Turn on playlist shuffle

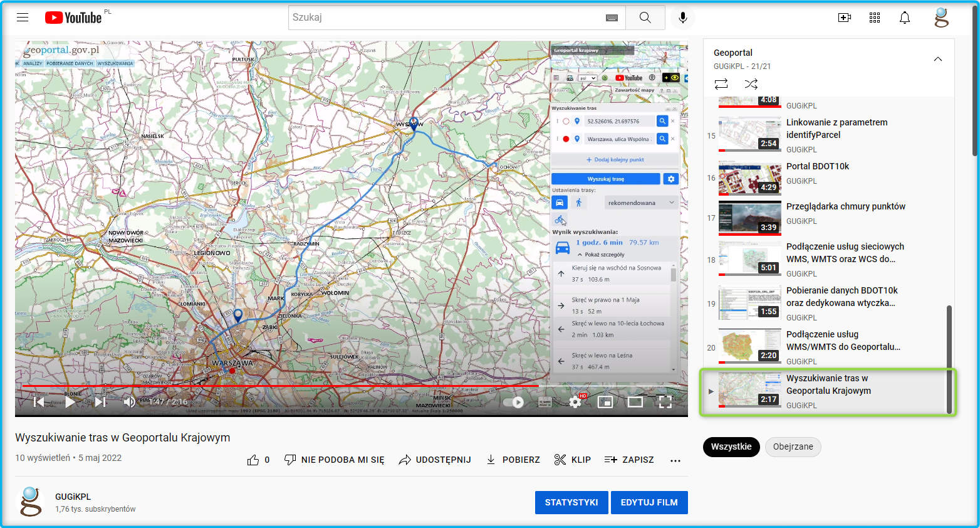[751, 83]
